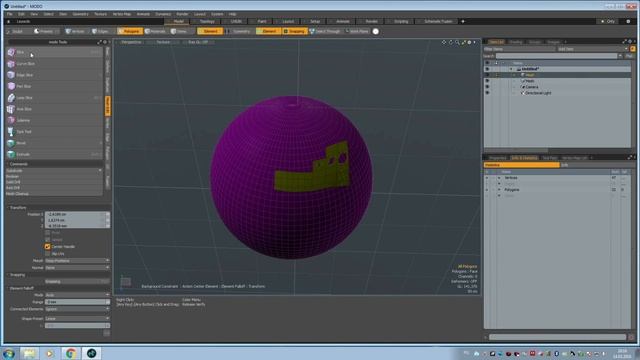Open the Normal dropdown

77,267
